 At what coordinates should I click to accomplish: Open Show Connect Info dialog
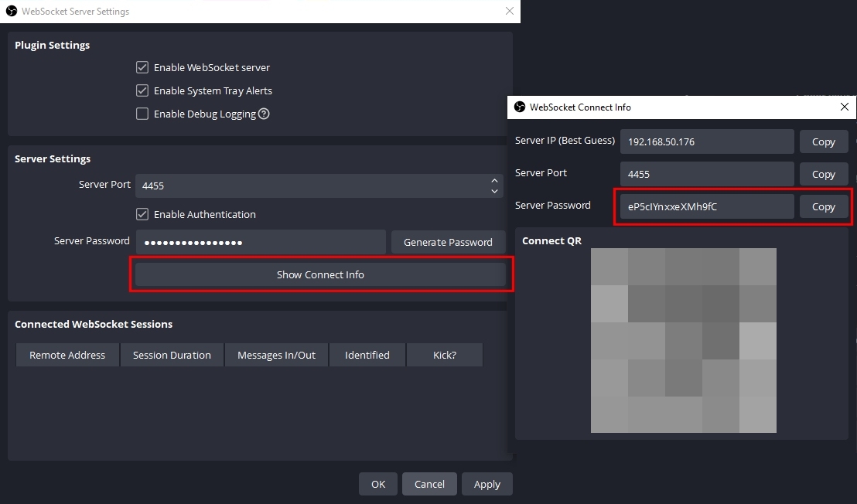(x=320, y=274)
